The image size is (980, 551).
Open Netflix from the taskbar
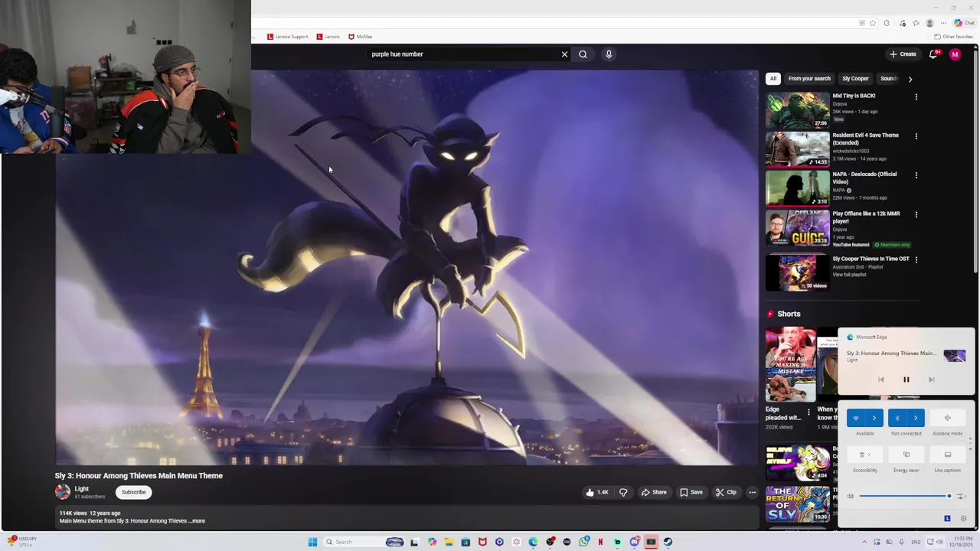click(600, 542)
